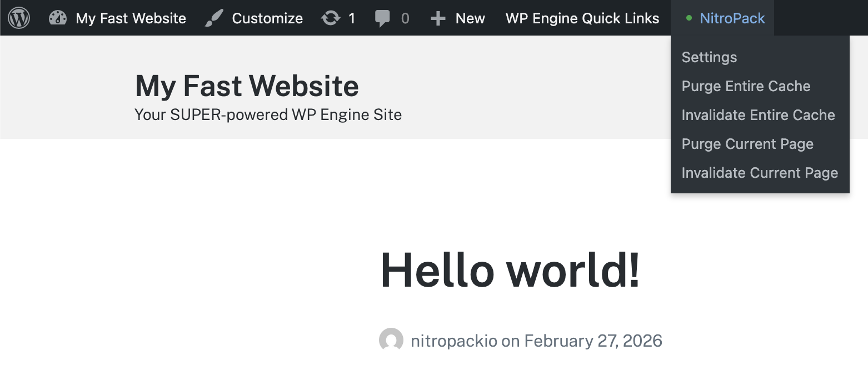Click the My Fast Website admin bar text
The width and height of the screenshot is (868, 370).
point(131,18)
